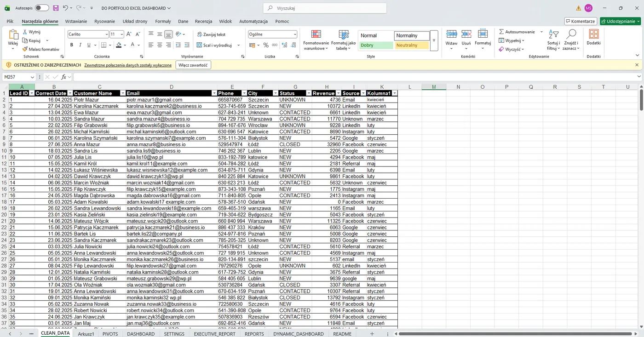Open the Status column filter dropdown
Viewport: 644px width, 337px height.
tap(309, 93)
